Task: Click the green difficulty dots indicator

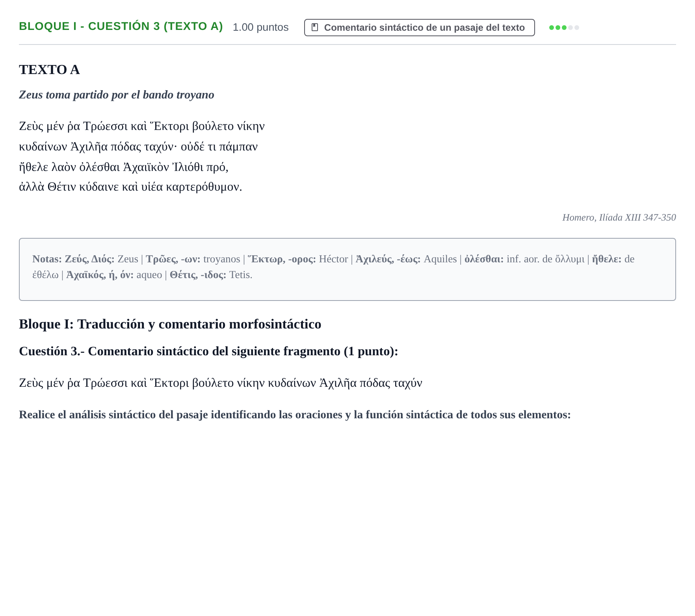Action: click(x=564, y=28)
